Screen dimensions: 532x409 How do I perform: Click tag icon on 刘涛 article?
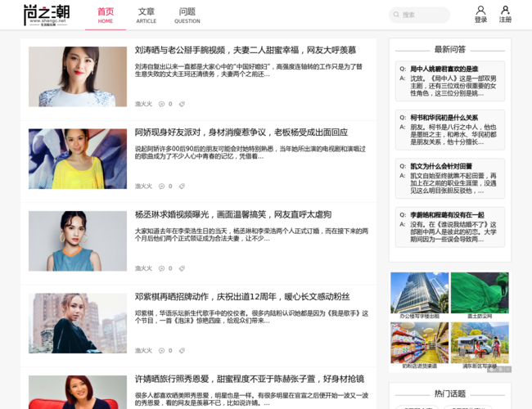(182, 104)
